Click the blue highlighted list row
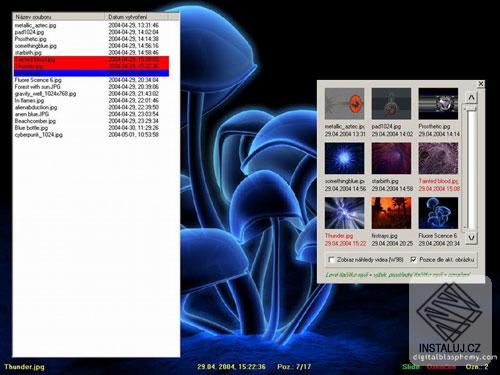Image resolution: width=500 pixels, height=375 pixels. (x=91, y=73)
